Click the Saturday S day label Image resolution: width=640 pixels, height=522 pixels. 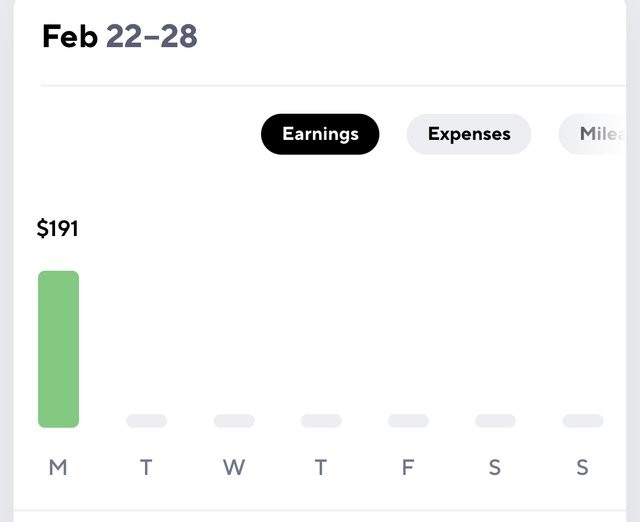(495, 467)
